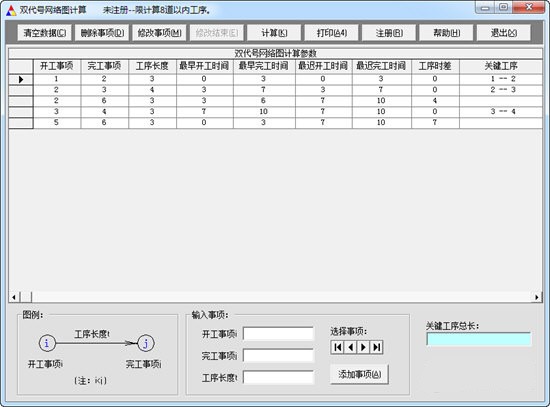Click the 工序时差 column header
Screen dimensions: 550x407
(x=435, y=66)
